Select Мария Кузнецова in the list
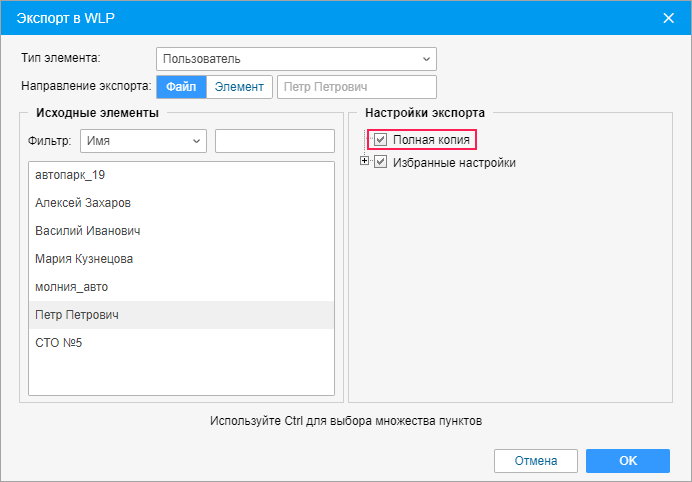 [x=181, y=259]
